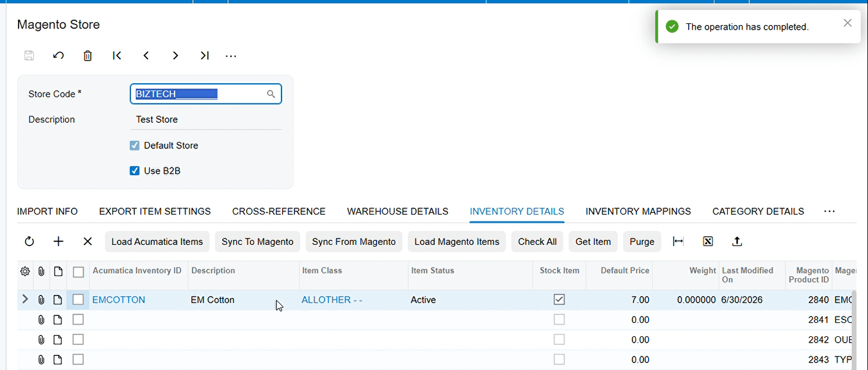Go to the last record
Screen dimensions: 868x370
pos(204,56)
